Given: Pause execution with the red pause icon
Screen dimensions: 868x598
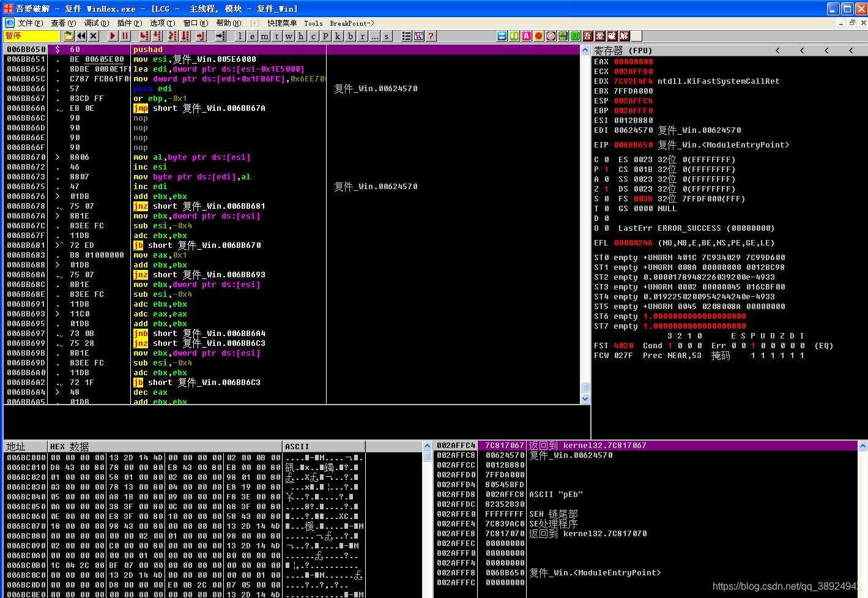Looking at the screenshot, I should point(125,36).
